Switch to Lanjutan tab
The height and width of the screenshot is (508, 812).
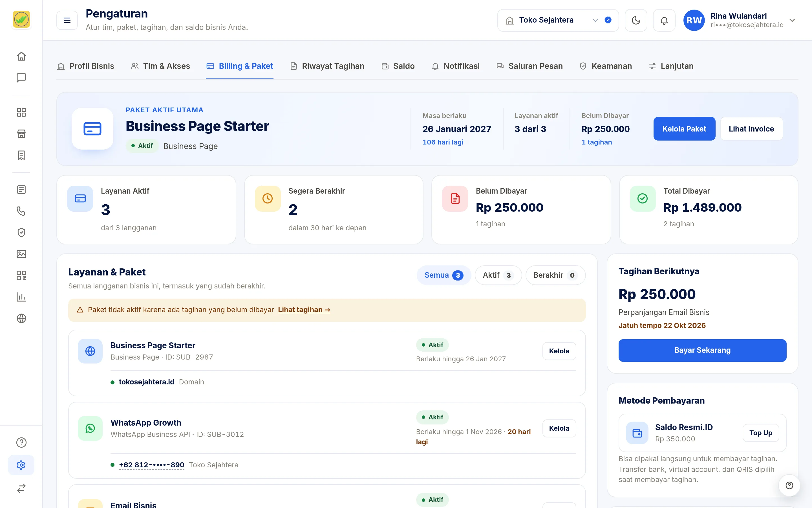[671, 66]
